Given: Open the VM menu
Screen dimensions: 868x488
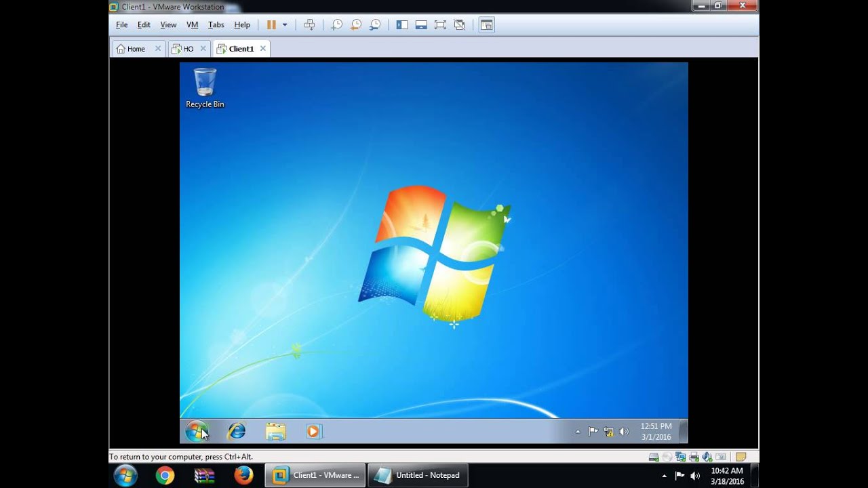Looking at the screenshot, I should [192, 24].
